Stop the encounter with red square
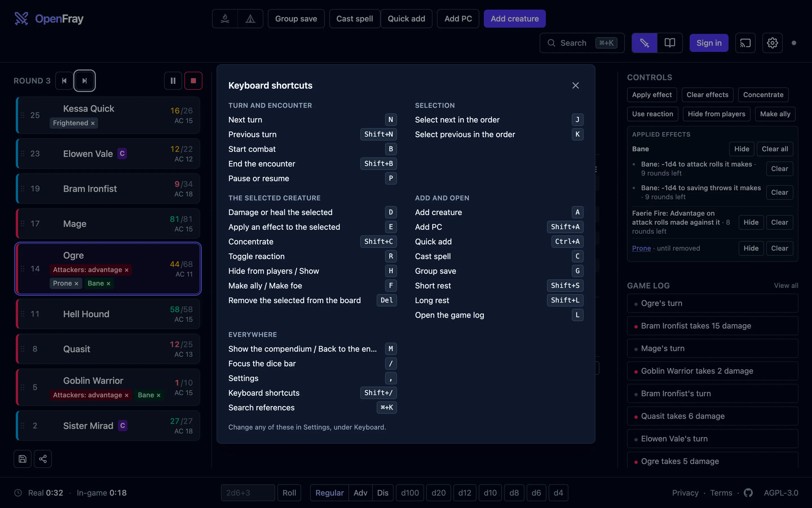 (193, 81)
